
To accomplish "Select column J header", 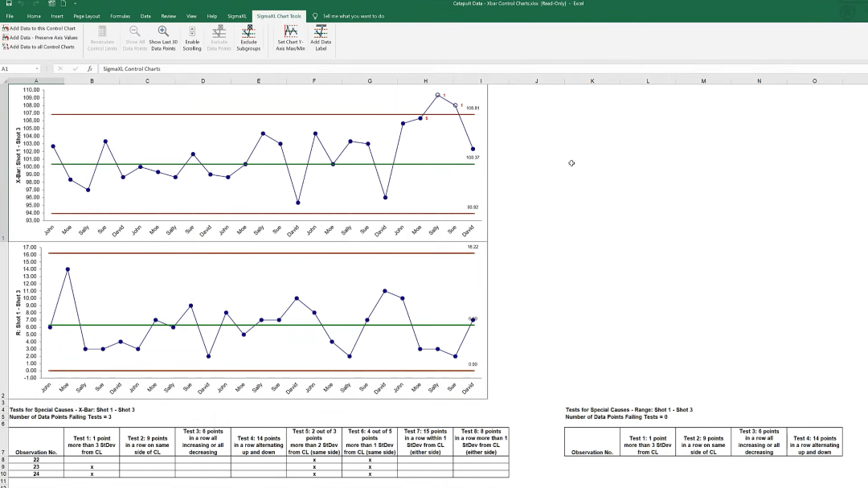I will (536, 81).
